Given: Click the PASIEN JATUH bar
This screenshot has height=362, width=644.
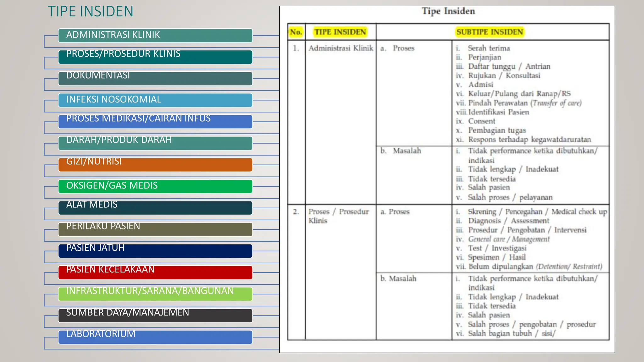Looking at the screenshot, I should (155, 251).
